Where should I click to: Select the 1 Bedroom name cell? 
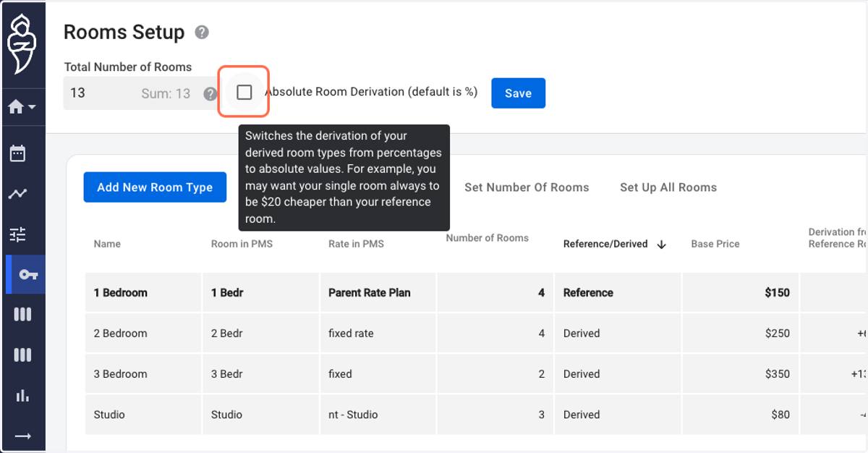[x=143, y=293]
